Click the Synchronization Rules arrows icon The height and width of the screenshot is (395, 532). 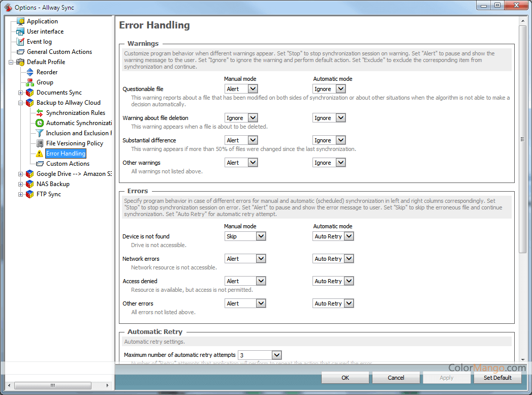click(x=40, y=113)
